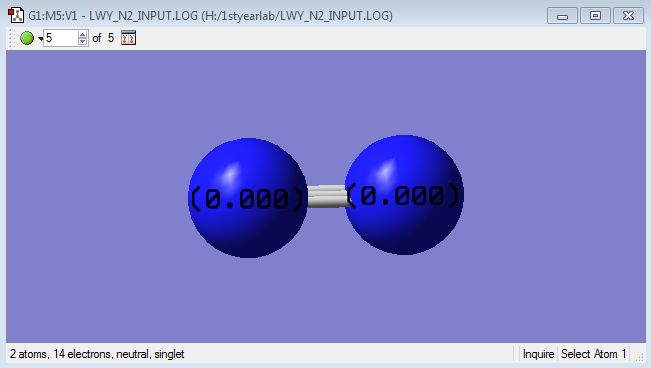Click the window resize grip corner
Screen dimensions: 651x368
[640, 357]
